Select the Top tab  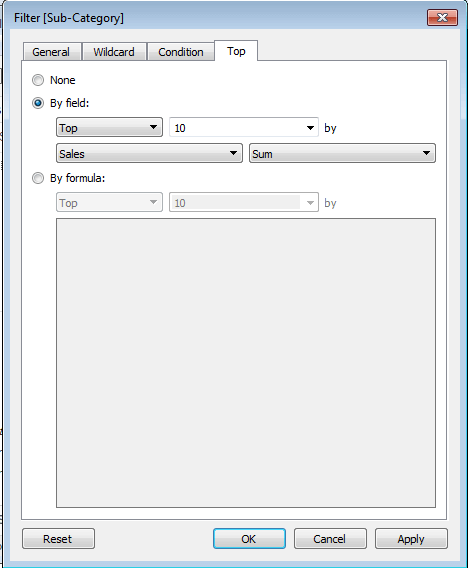click(x=236, y=51)
